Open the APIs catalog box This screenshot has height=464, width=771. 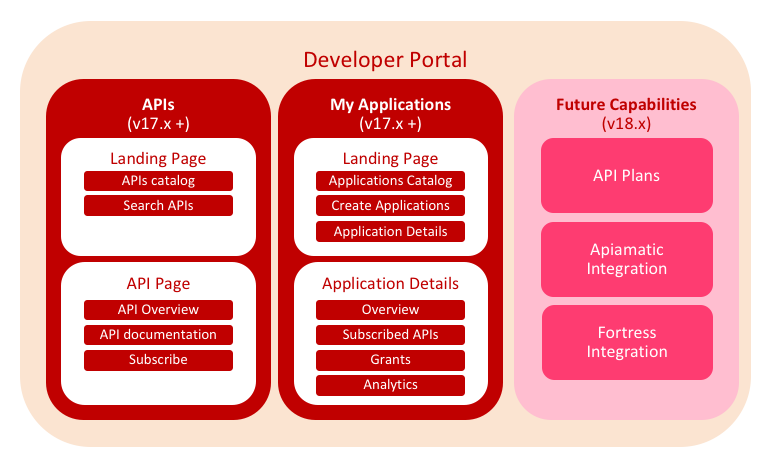click(158, 181)
